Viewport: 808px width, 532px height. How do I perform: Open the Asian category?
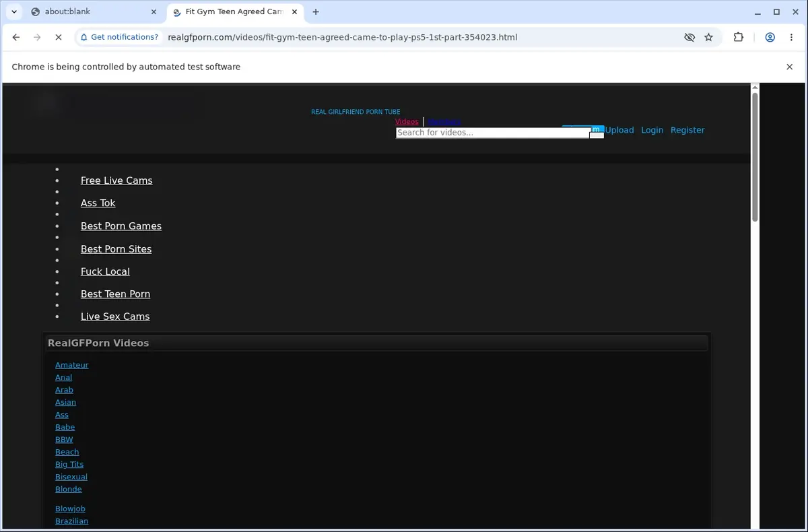tap(65, 402)
